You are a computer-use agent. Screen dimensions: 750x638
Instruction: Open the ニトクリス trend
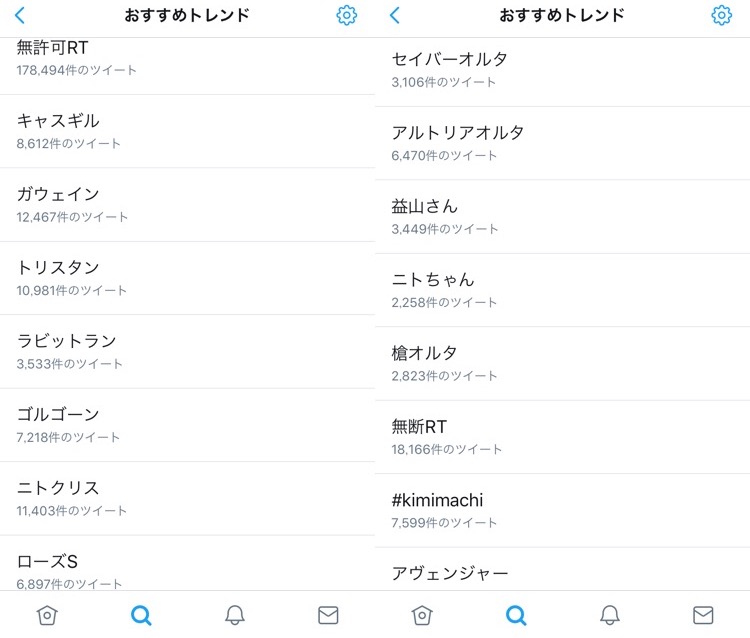187,498
